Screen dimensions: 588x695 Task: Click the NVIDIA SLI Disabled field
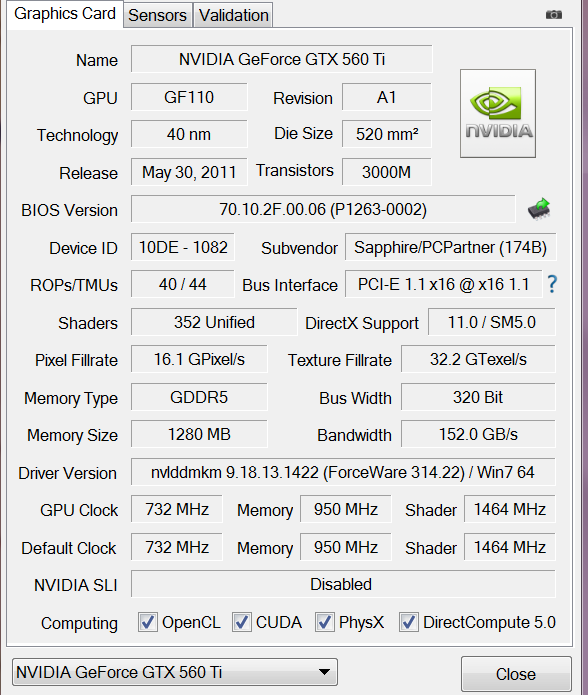point(343,584)
